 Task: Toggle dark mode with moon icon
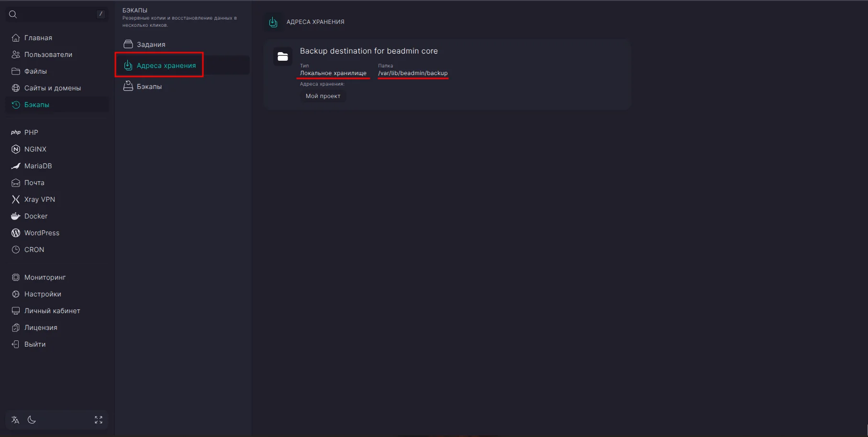click(x=32, y=420)
